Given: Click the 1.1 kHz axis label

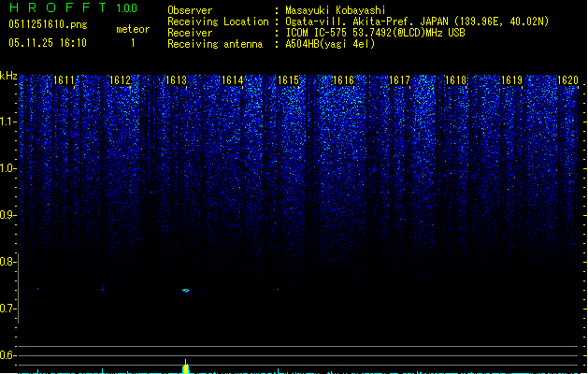Looking at the screenshot, I should click(7, 122).
